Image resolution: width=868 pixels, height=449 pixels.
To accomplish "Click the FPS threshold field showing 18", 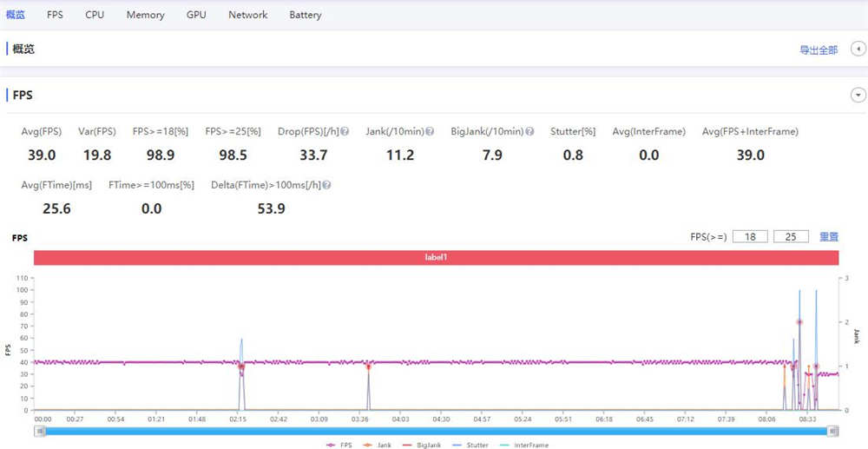I will [750, 237].
